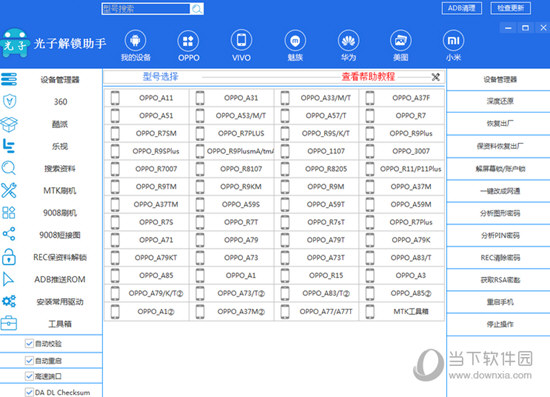Click the ADB推送ROM arrow icon

(x=8, y=279)
